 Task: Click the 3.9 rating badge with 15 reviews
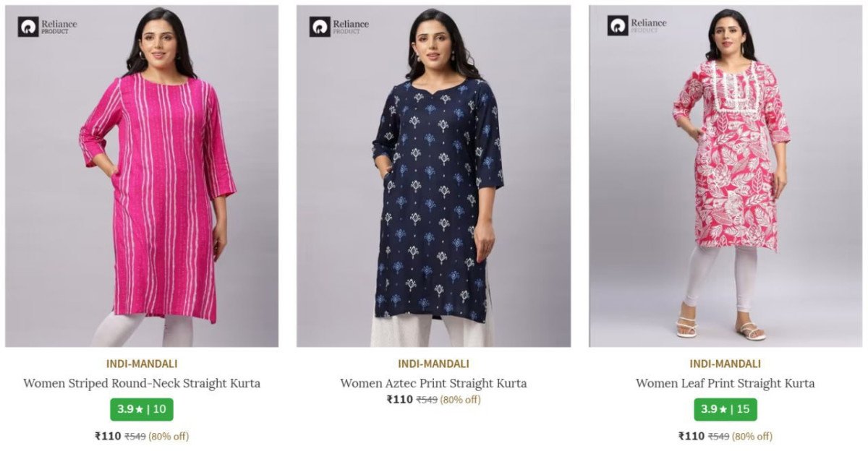(724, 409)
